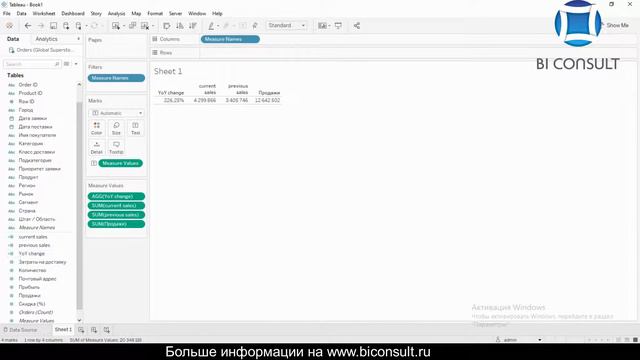640x360 pixels.
Task: Click the New story tab icon
Action: [x=107, y=330]
